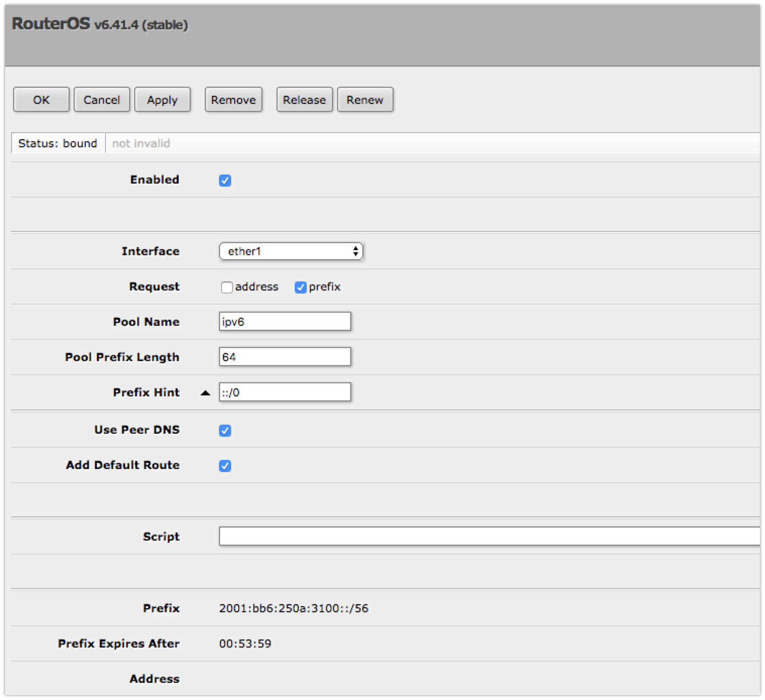Check the Request address option

click(x=227, y=287)
